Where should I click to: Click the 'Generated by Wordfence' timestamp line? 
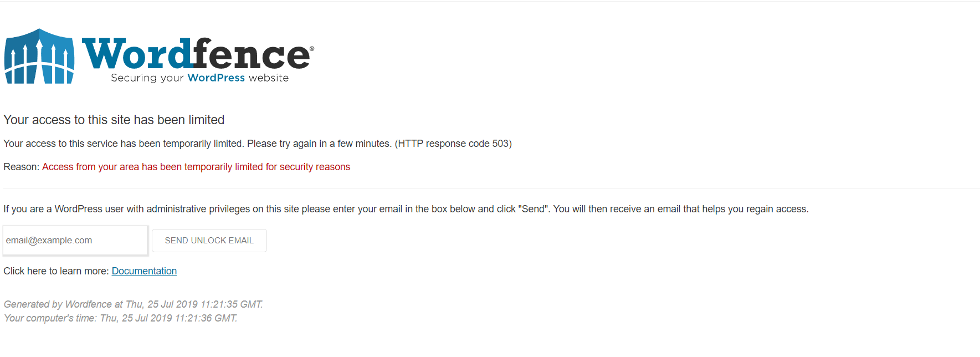pos(133,304)
